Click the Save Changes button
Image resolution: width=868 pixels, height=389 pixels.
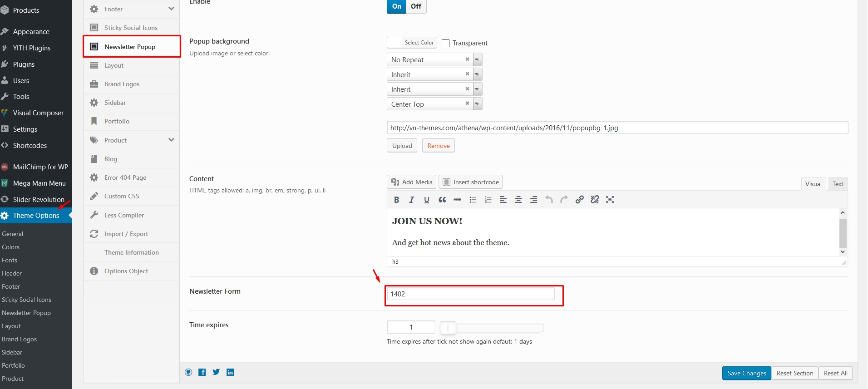point(746,373)
